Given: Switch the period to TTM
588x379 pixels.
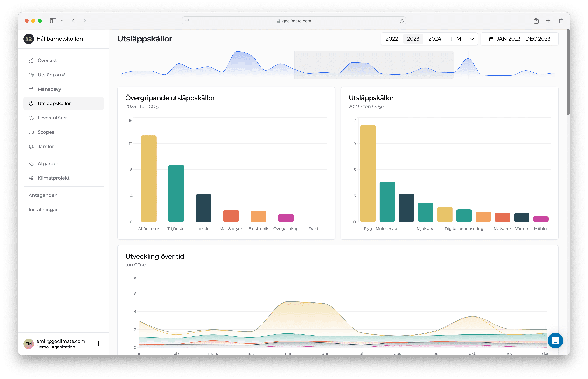Looking at the screenshot, I should click(455, 39).
